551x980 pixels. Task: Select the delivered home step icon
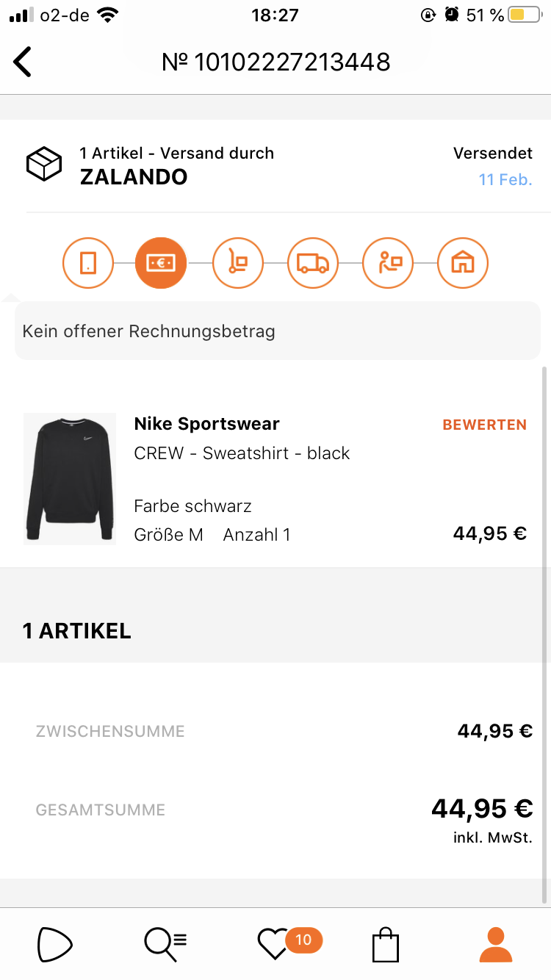coord(463,262)
